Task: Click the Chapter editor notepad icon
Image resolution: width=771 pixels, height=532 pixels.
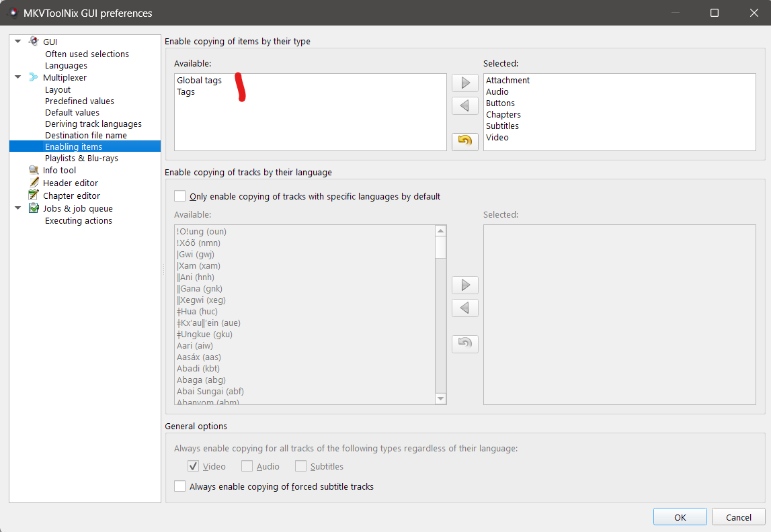Action: click(x=34, y=195)
